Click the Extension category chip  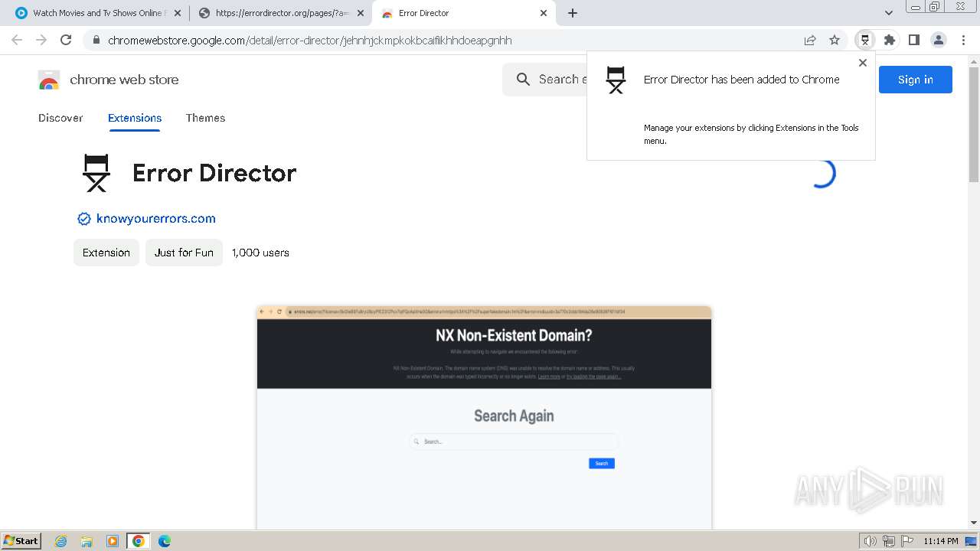coord(106,253)
